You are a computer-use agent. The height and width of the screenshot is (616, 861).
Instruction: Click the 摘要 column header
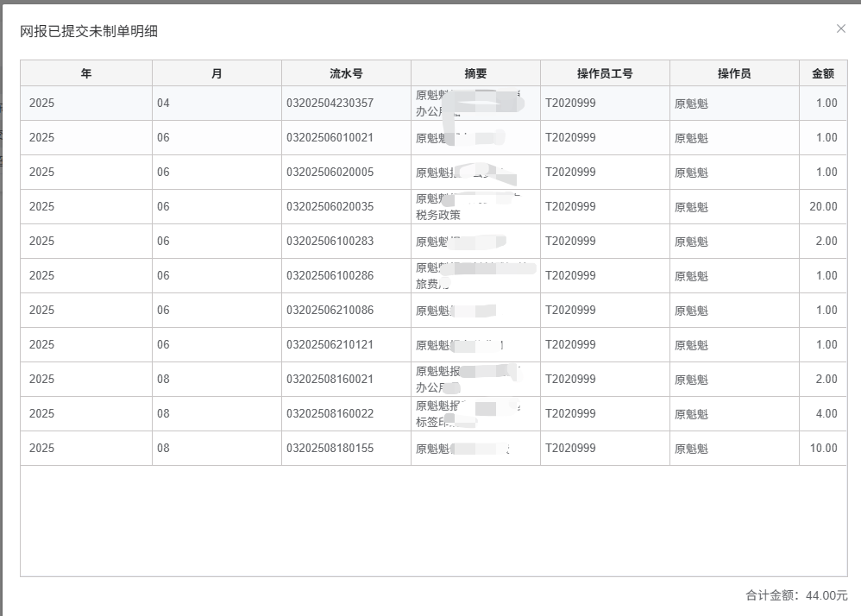475,73
